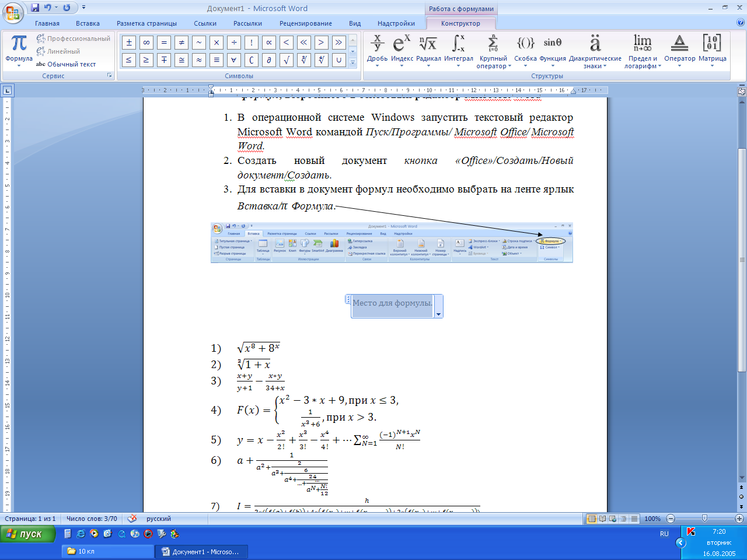Insert the infinity symbol
747x560 pixels.
click(x=146, y=43)
